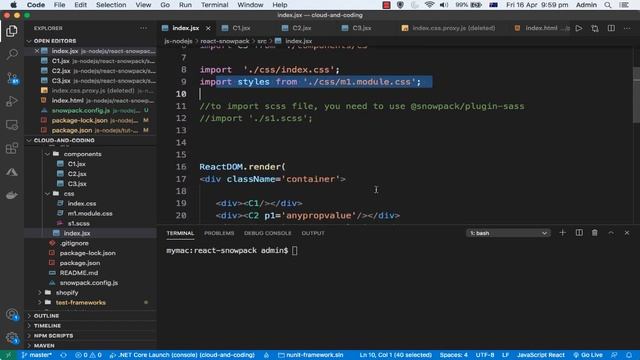Collapse the css folder
Image resolution: width=640 pixels, height=360 pixels.
[69, 193]
